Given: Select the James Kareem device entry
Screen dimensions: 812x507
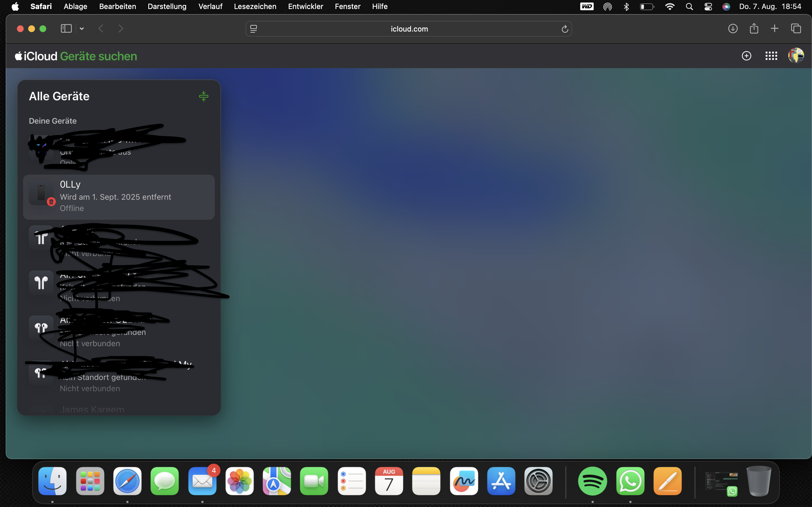Looking at the screenshot, I should pos(92,410).
